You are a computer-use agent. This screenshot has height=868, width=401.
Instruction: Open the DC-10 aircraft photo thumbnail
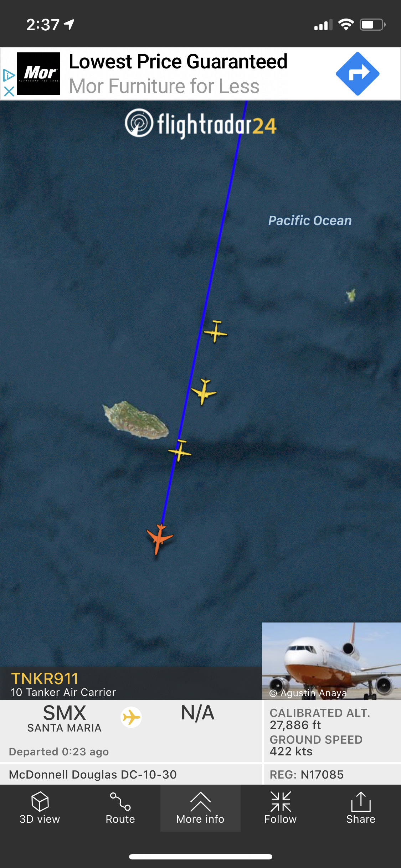(331, 661)
